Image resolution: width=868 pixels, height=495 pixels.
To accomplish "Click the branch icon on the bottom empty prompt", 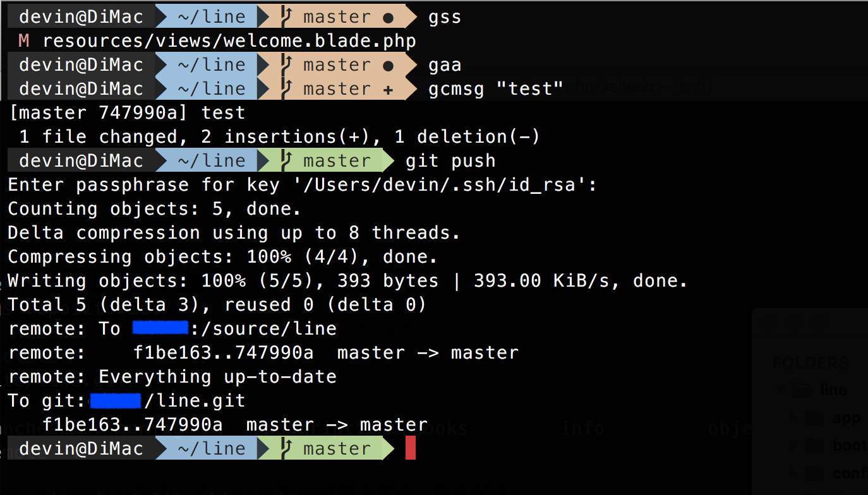I will 286,448.
